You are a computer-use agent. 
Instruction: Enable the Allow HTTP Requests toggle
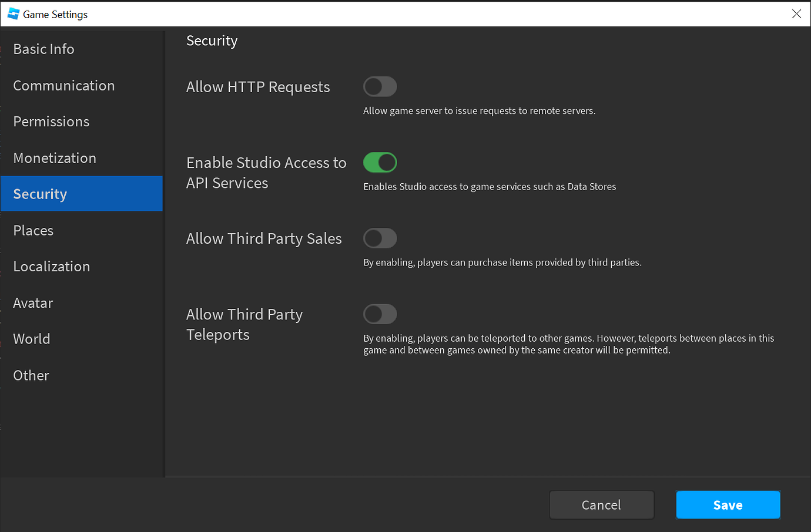click(380, 87)
